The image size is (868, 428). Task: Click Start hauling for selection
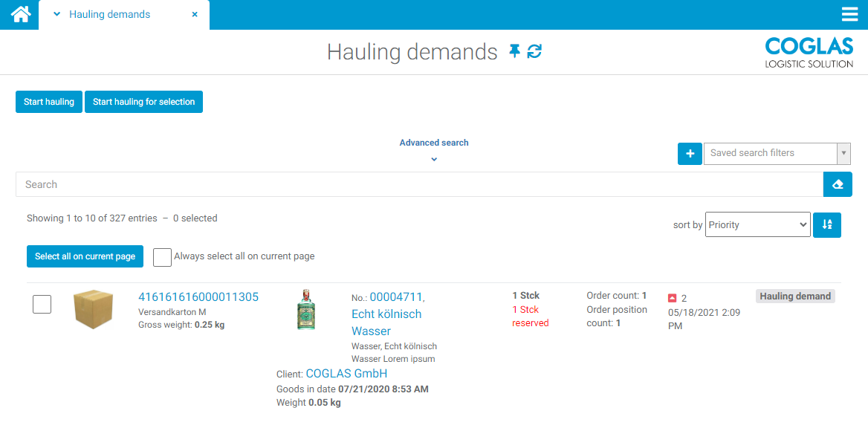click(x=143, y=102)
